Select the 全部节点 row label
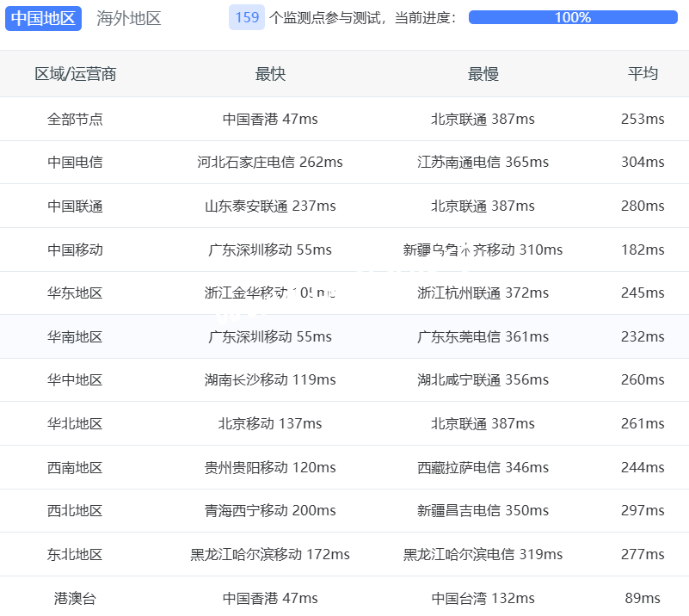The width and height of the screenshot is (689, 616). coord(75,119)
